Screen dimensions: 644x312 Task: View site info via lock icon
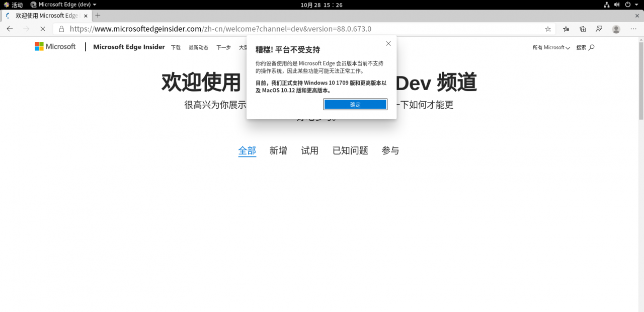(61, 29)
